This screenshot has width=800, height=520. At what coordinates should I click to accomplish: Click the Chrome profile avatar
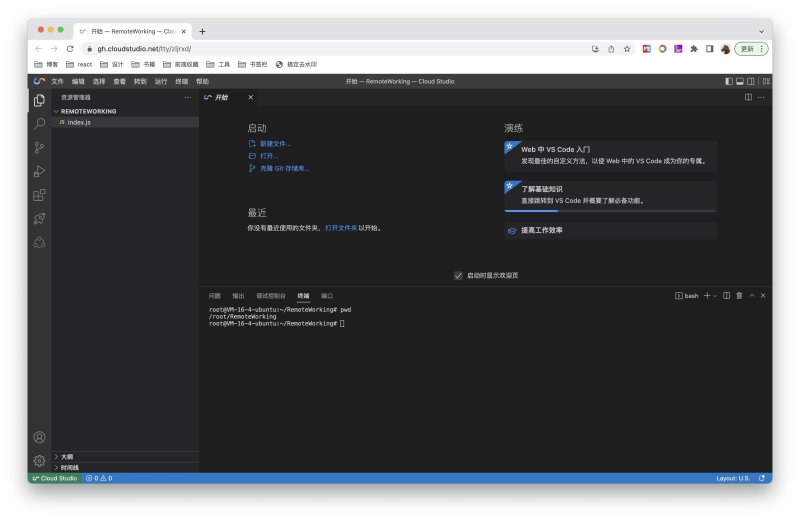pyautogui.click(x=726, y=49)
